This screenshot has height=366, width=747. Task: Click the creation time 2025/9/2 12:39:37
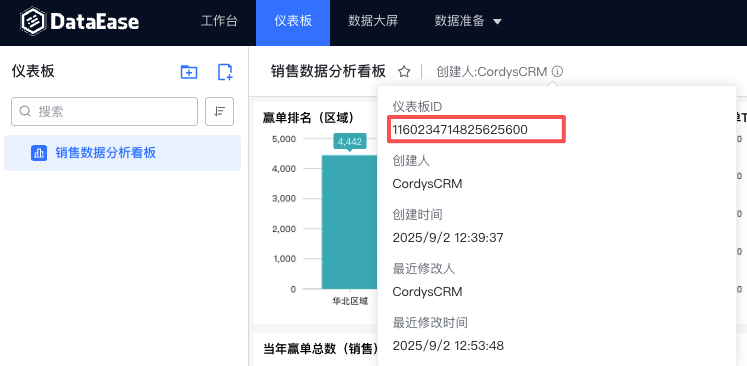click(x=448, y=237)
